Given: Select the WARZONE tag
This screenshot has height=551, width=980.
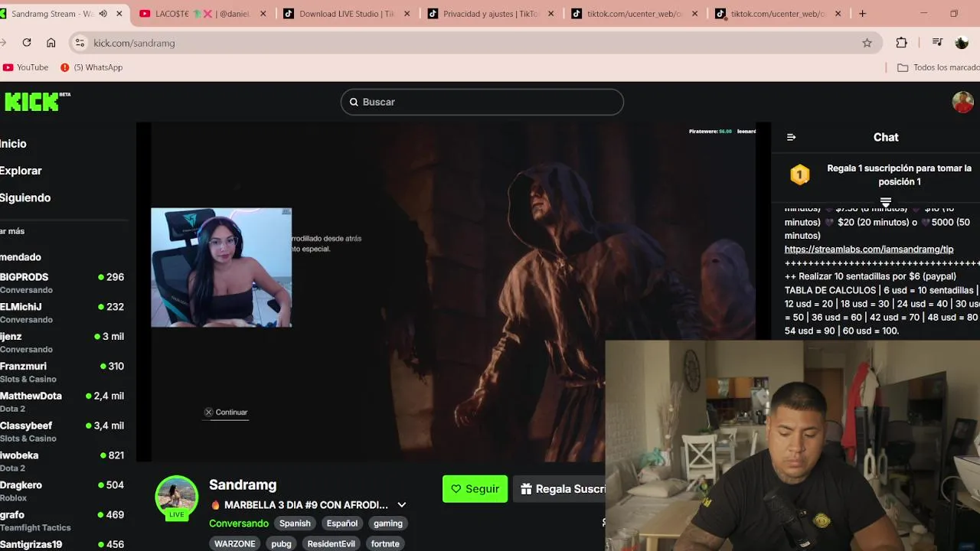Looking at the screenshot, I should point(234,543).
